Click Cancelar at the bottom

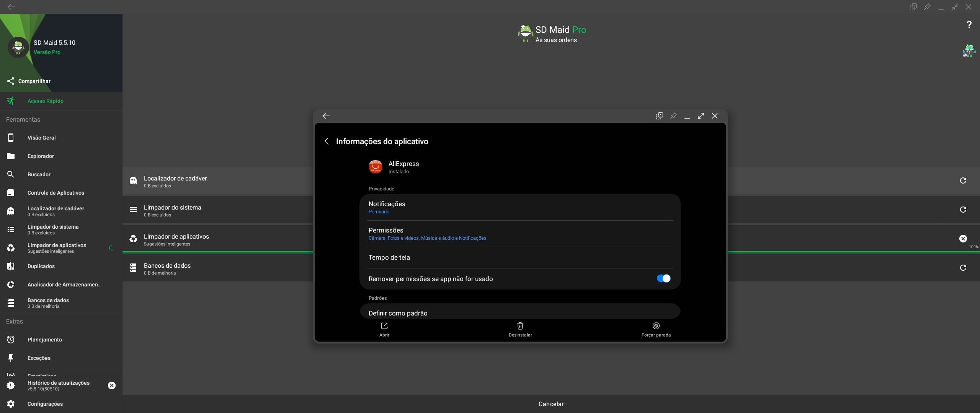click(551, 404)
